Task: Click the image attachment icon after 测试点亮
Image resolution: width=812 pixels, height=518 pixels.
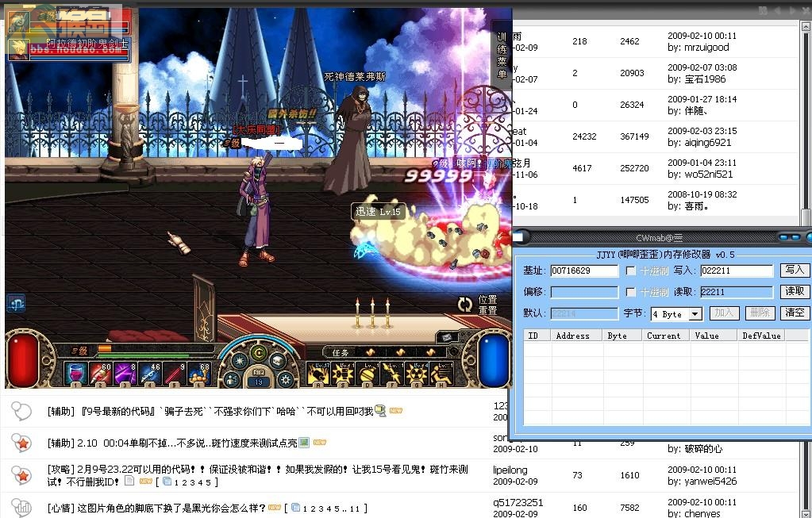Action: 304,443
